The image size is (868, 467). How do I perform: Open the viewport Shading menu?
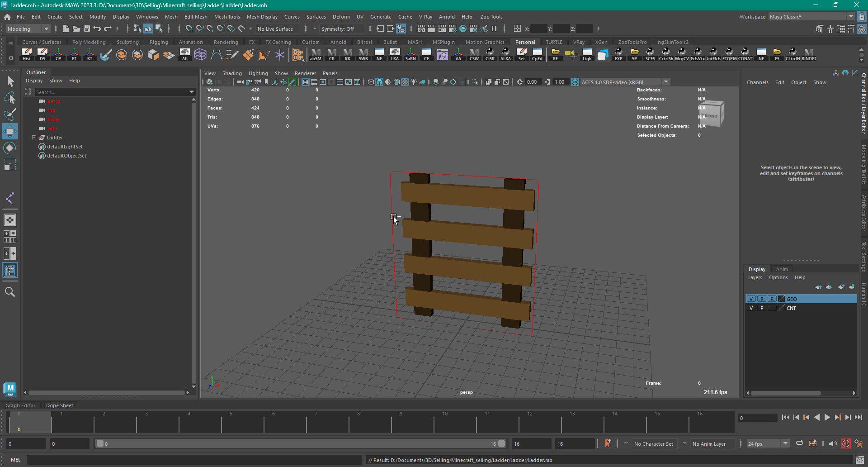(x=232, y=73)
